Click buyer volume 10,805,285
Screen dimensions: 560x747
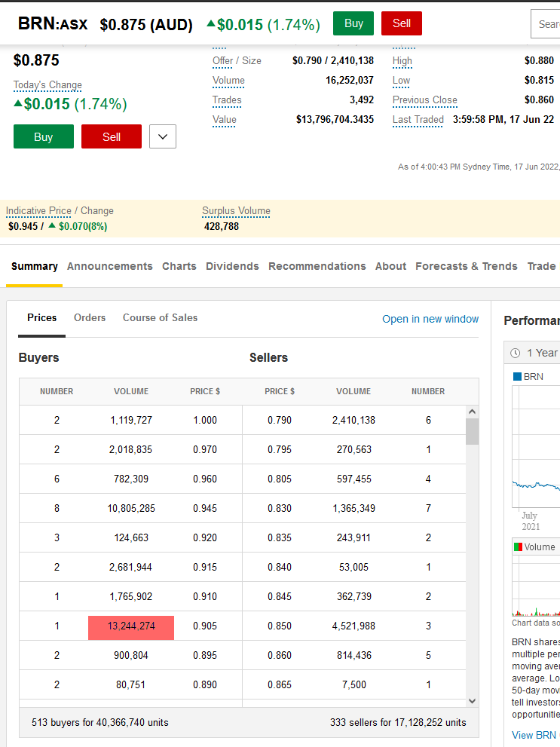click(x=131, y=508)
